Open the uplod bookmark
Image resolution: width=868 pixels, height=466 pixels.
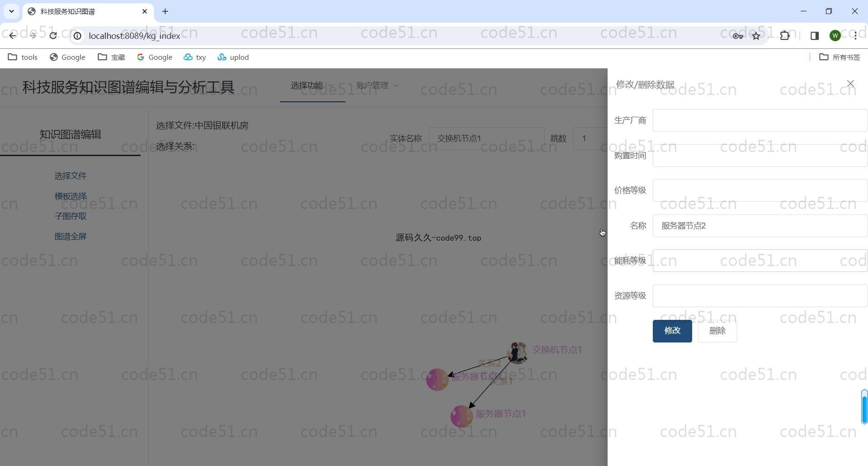(233, 57)
